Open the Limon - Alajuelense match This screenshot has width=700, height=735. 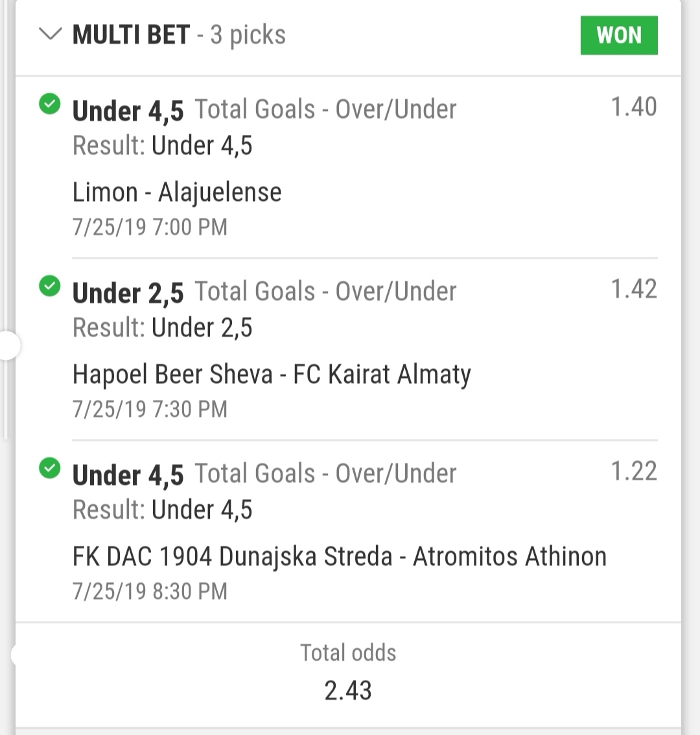click(177, 192)
